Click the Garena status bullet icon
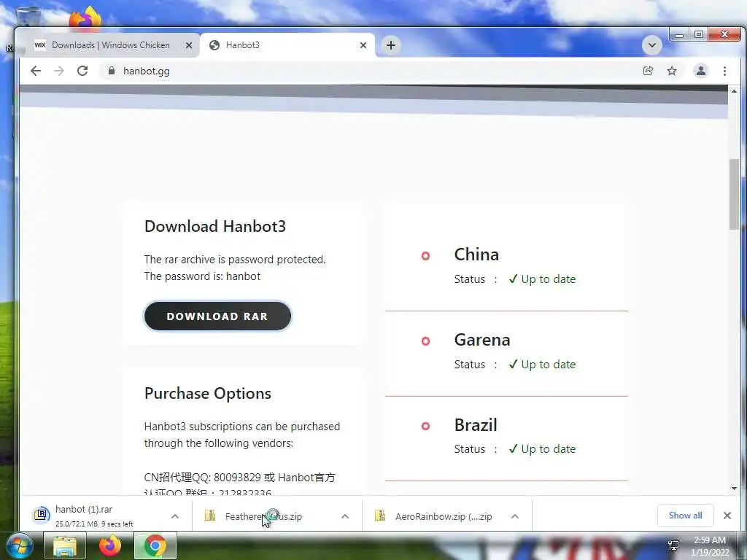 pyautogui.click(x=425, y=341)
